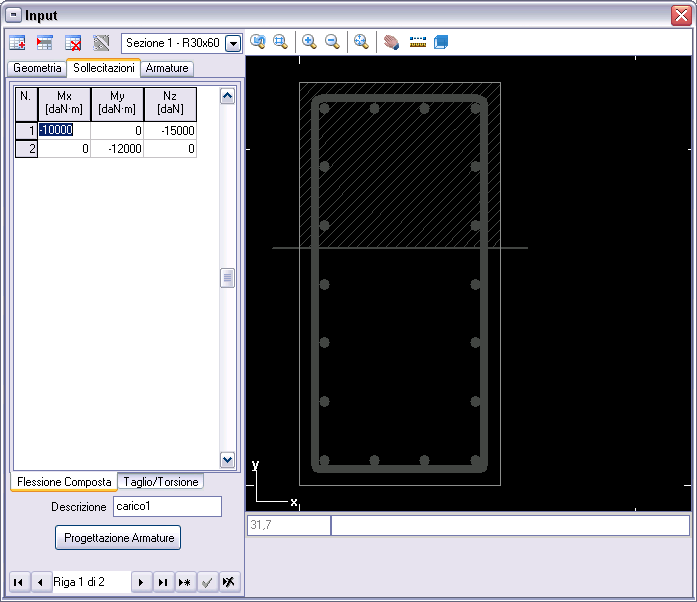Select the My cell in row 2
This screenshot has height=602, width=697.
[117, 149]
